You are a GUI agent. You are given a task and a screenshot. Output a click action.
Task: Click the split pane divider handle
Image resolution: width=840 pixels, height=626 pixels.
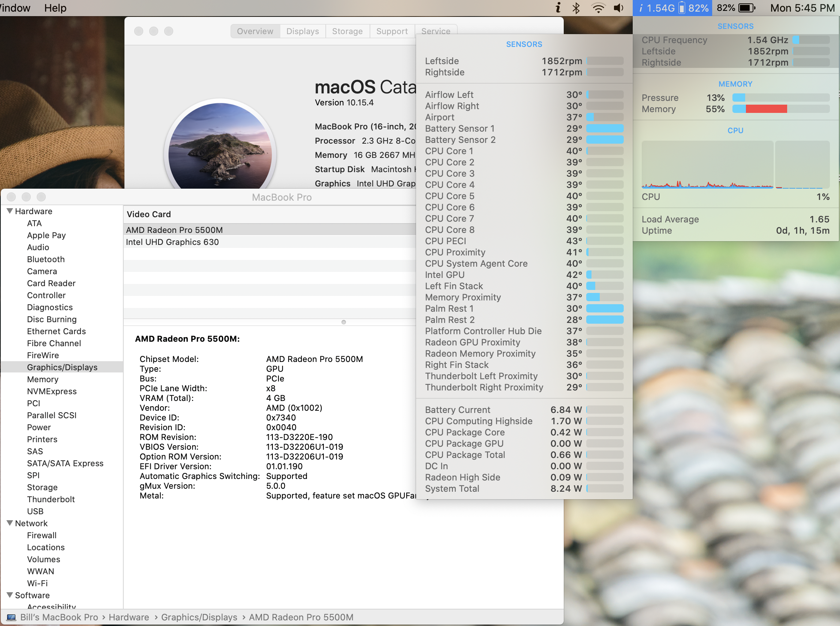[x=343, y=322]
